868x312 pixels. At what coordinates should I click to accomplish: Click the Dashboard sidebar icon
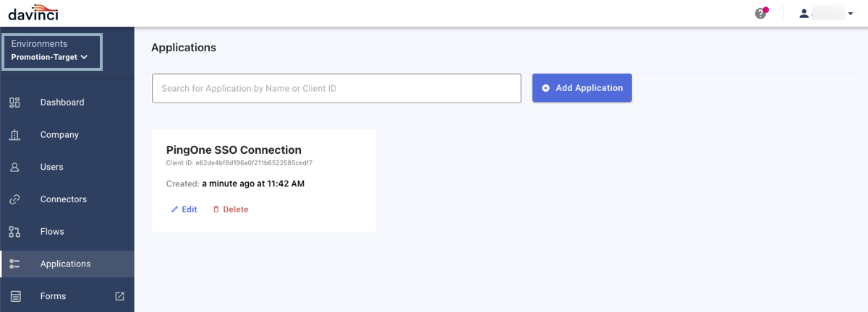14,103
